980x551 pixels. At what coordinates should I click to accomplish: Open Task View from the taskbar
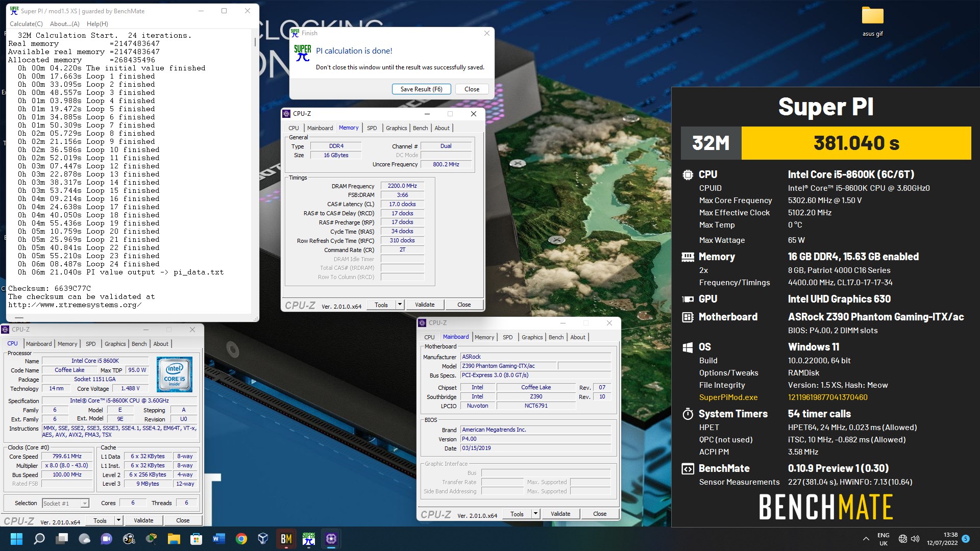pos(62,539)
